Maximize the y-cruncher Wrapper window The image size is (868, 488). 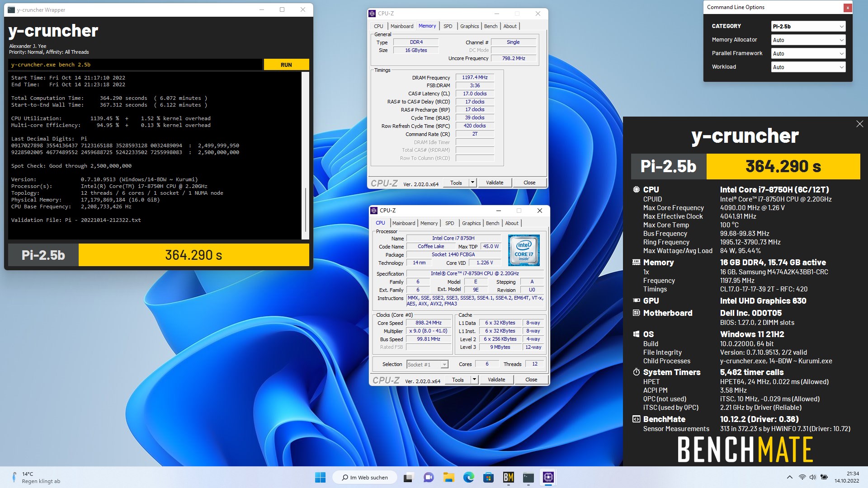tap(282, 9)
